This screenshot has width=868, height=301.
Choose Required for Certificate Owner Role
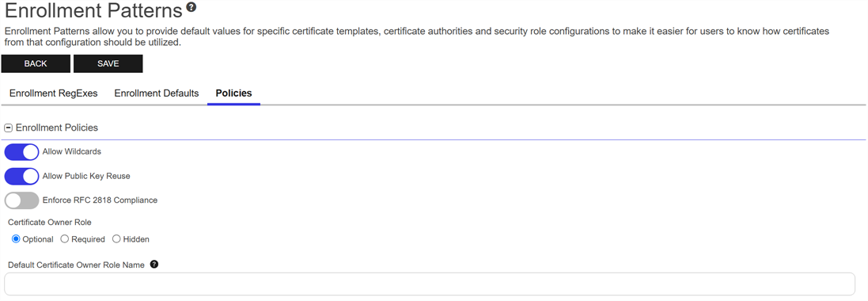[x=64, y=239]
